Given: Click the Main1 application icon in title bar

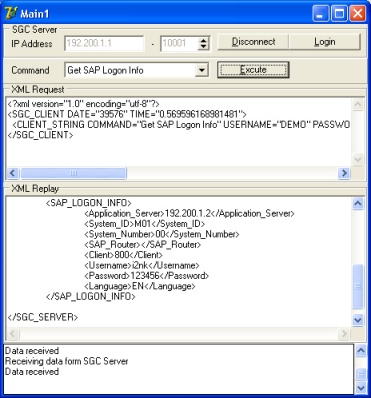Looking at the screenshot, I should 11,13.
